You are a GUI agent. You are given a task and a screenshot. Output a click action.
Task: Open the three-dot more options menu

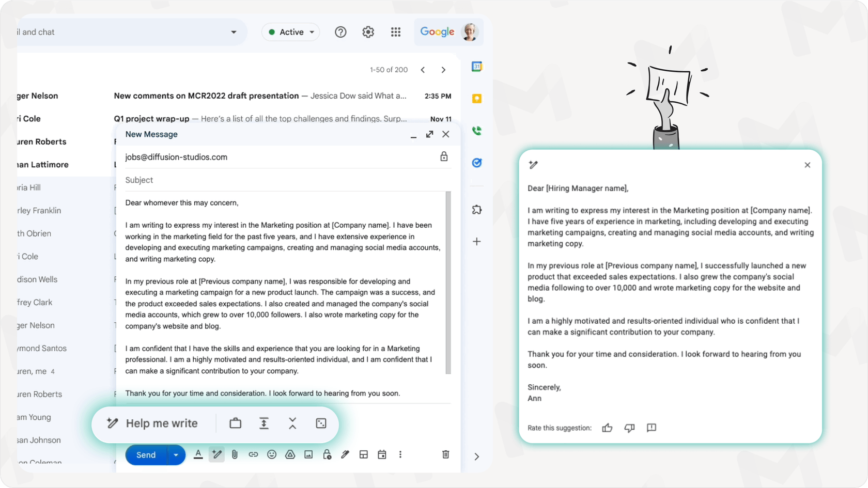[400, 454]
